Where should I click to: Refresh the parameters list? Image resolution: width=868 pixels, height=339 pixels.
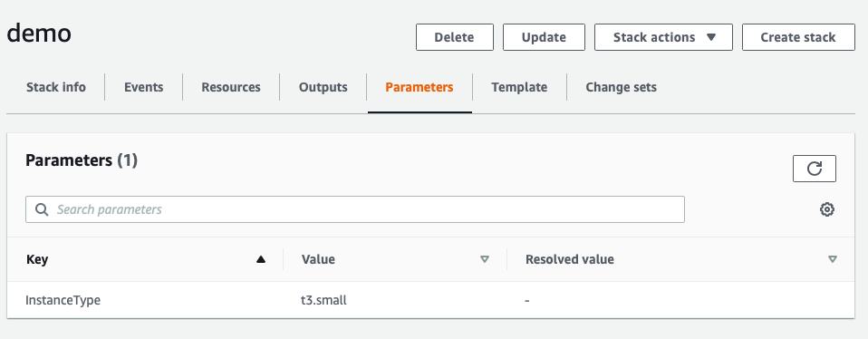(x=815, y=169)
